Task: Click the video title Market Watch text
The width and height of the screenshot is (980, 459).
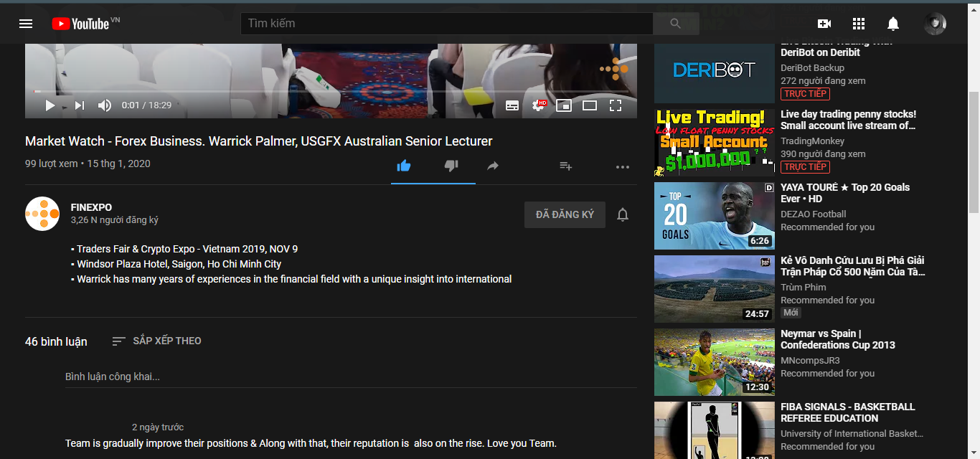Action: [x=259, y=141]
